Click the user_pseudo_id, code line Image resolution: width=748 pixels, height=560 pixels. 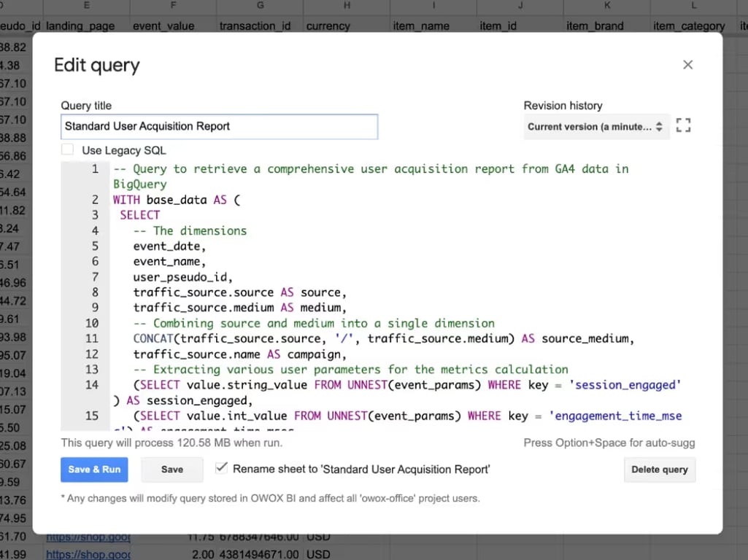point(182,277)
